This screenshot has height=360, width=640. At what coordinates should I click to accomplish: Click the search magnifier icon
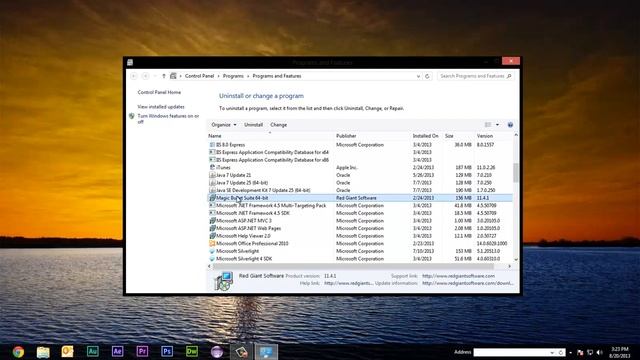click(509, 76)
